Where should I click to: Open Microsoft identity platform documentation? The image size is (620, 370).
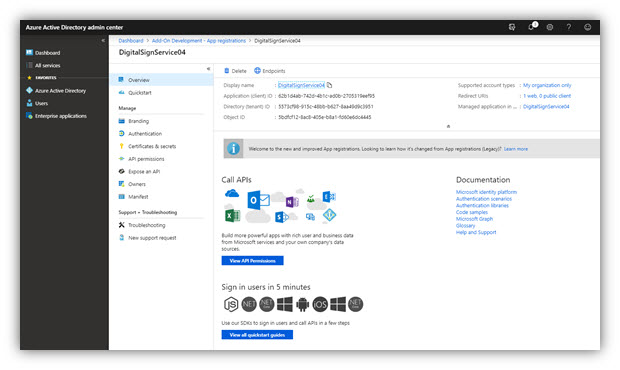click(x=486, y=192)
